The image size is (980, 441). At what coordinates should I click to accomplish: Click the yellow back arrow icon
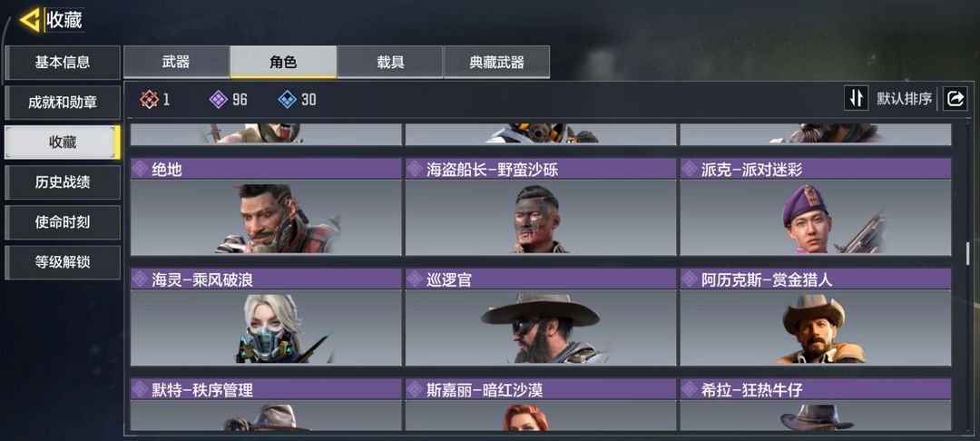[x=30, y=20]
